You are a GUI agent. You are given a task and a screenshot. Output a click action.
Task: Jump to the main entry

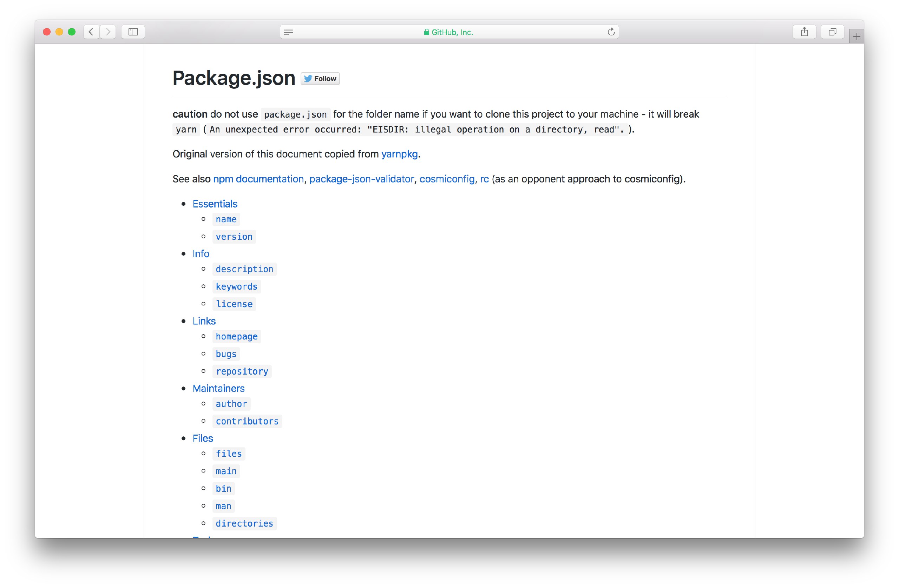[x=226, y=471]
